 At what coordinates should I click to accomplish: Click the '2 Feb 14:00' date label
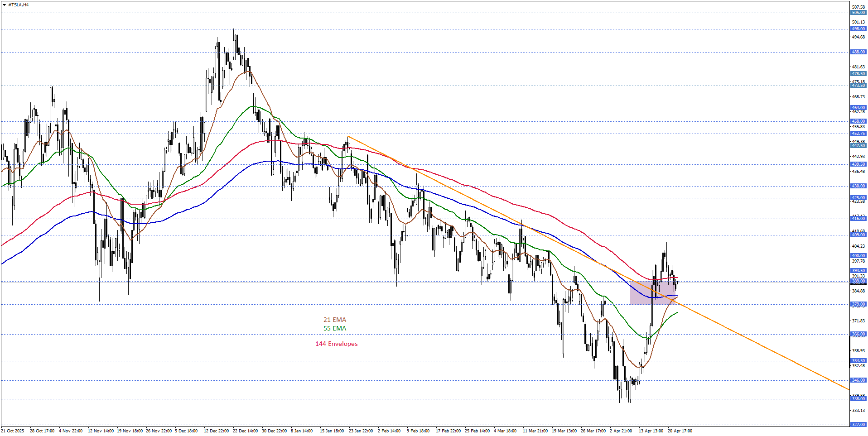pyautogui.click(x=389, y=431)
